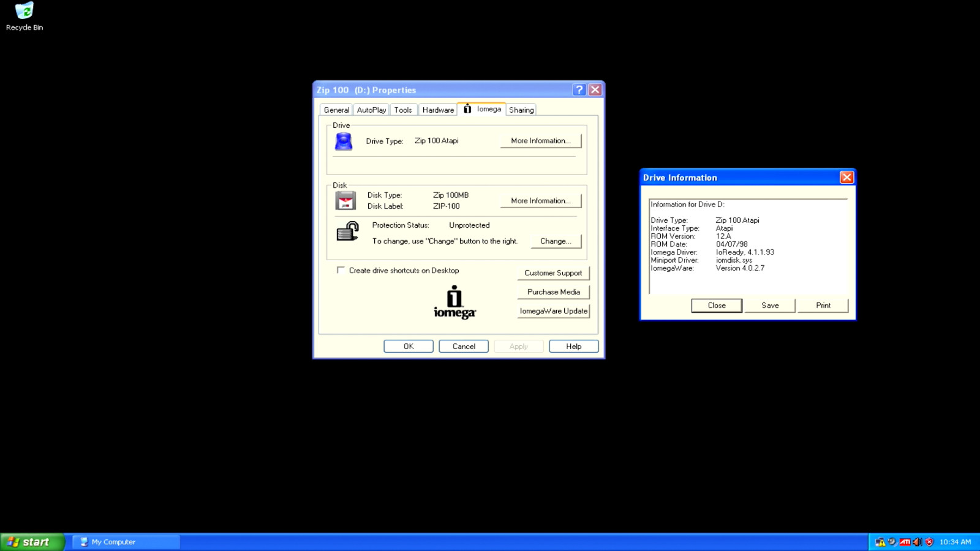Image resolution: width=980 pixels, height=551 pixels.
Task: Click the Change protection button
Action: [x=556, y=241]
